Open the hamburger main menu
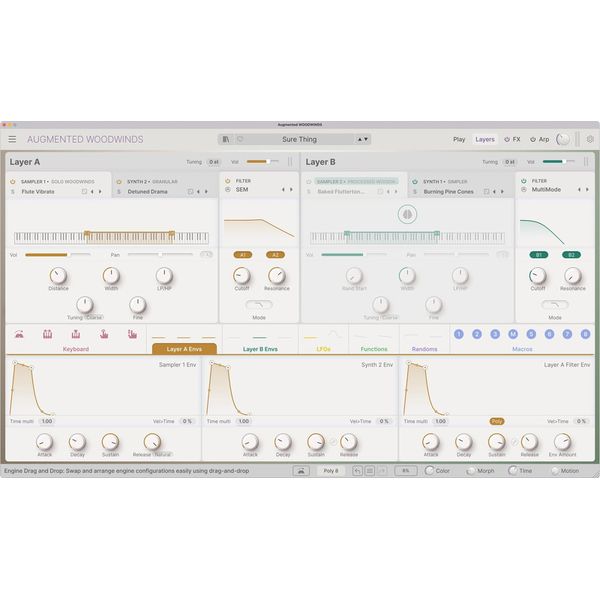 pyautogui.click(x=12, y=139)
